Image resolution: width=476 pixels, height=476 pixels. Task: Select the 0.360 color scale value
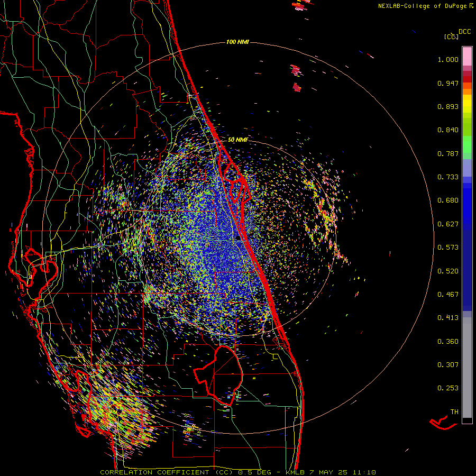(448, 342)
